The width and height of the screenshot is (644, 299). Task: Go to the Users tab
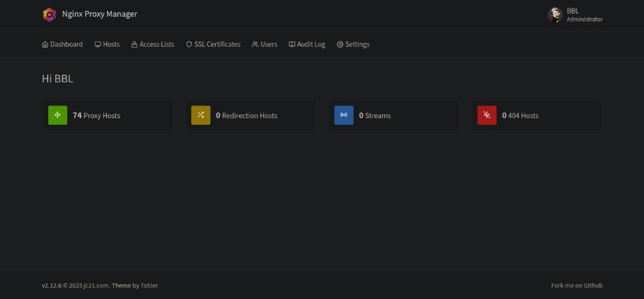coord(265,44)
